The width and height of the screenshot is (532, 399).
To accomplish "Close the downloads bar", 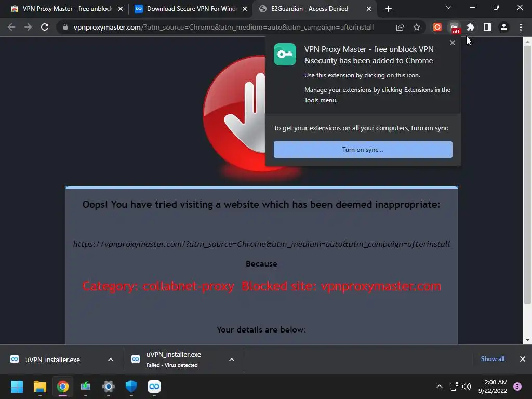I will pos(523,359).
